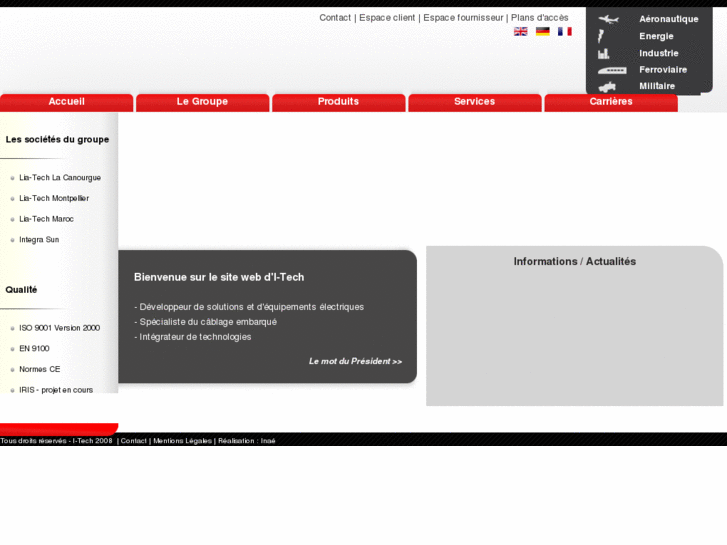This screenshot has height=545, width=727.
Task: Click the Qualité sidebar heading
Action: pos(21,290)
